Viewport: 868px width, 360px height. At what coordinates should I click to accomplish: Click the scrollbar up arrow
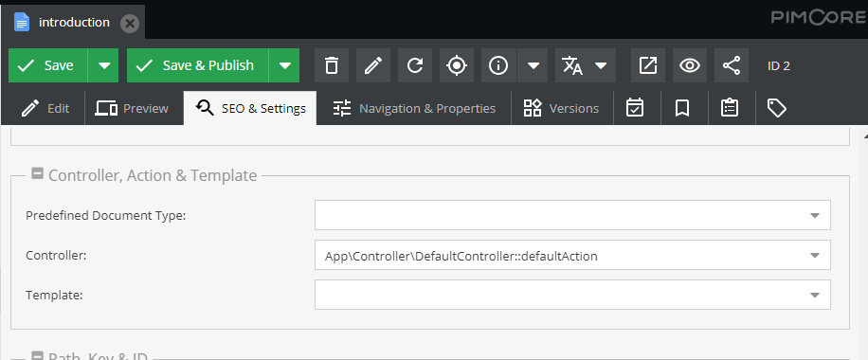pyautogui.click(x=865, y=135)
